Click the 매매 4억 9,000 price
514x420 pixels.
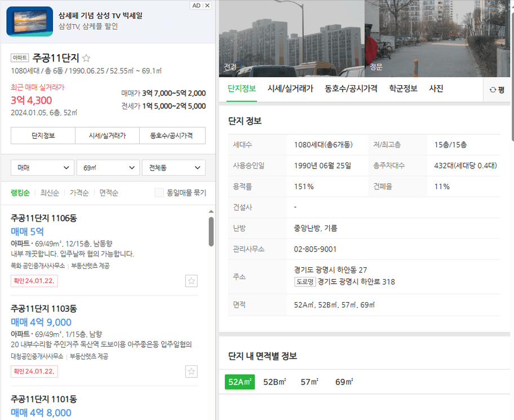point(41,322)
